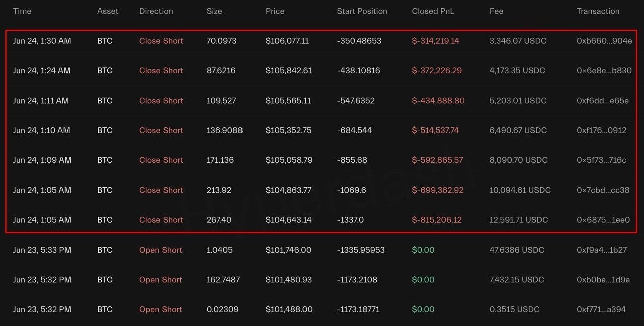Open transaction 0x5f73...716c link
The height and width of the screenshot is (326, 644).
[602, 160]
